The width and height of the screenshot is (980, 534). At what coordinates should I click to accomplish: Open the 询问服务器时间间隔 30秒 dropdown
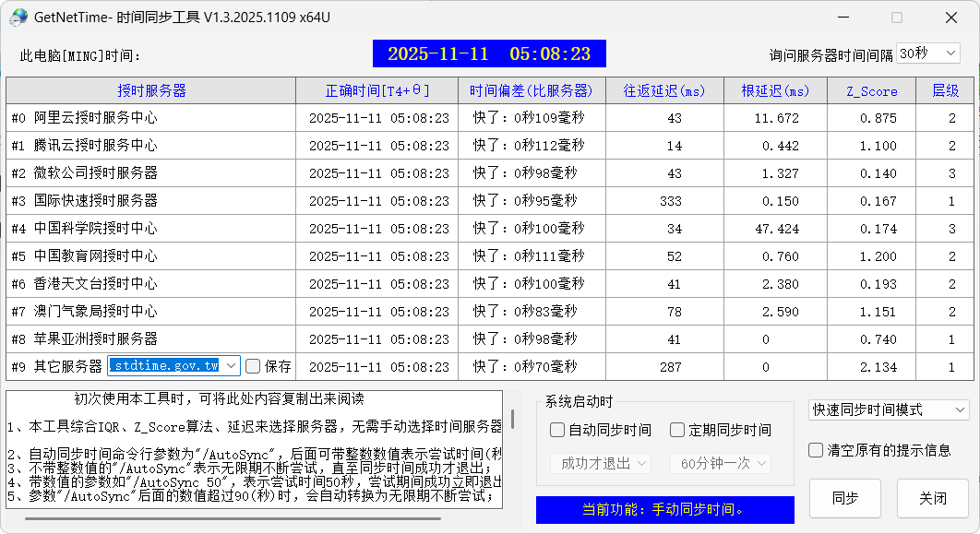[927, 53]
